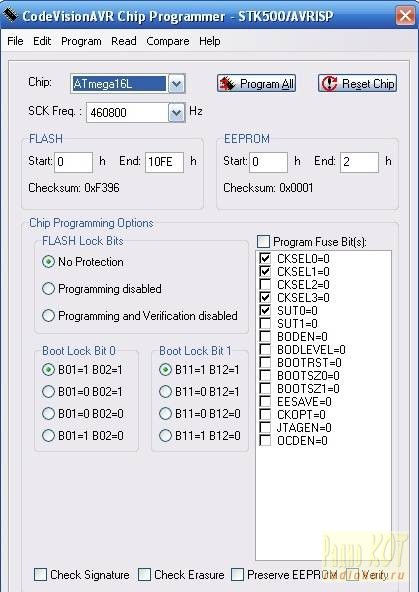This screenshot has height=592, width=419.
Task: Enable the Verify checkbox
Action: (352, 575)
